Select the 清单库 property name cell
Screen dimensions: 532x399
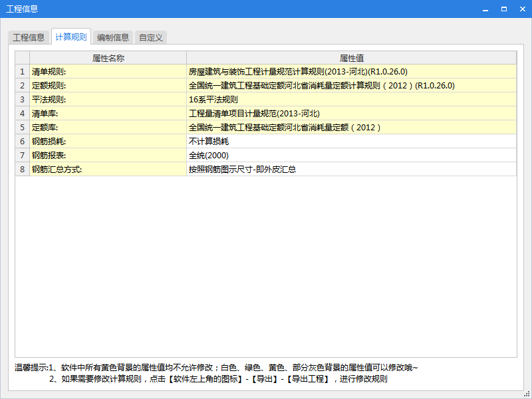point(108,113)
